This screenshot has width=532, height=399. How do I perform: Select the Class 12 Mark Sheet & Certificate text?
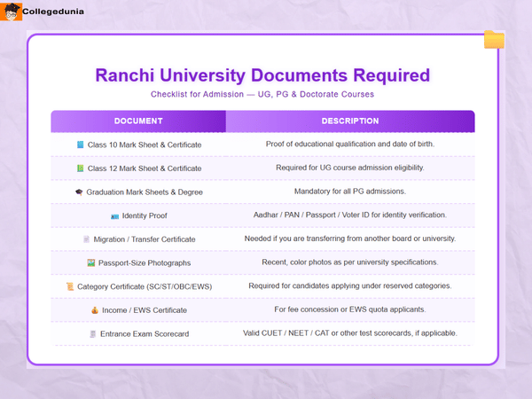point(145,168)
